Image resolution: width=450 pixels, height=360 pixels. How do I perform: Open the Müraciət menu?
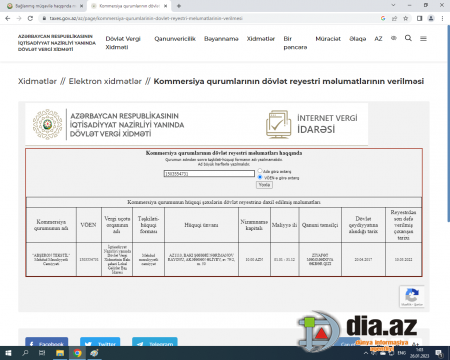coord(328,39)
